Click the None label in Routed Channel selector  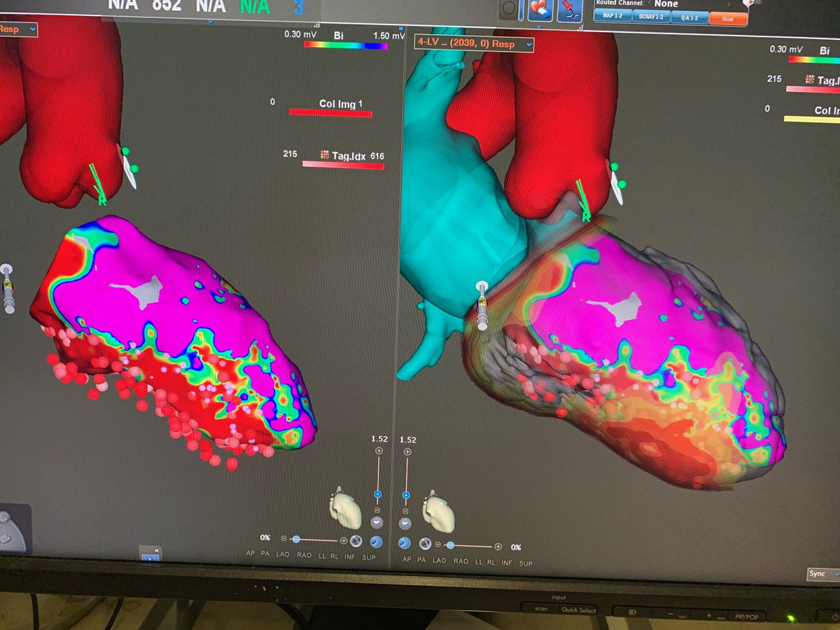666,4
